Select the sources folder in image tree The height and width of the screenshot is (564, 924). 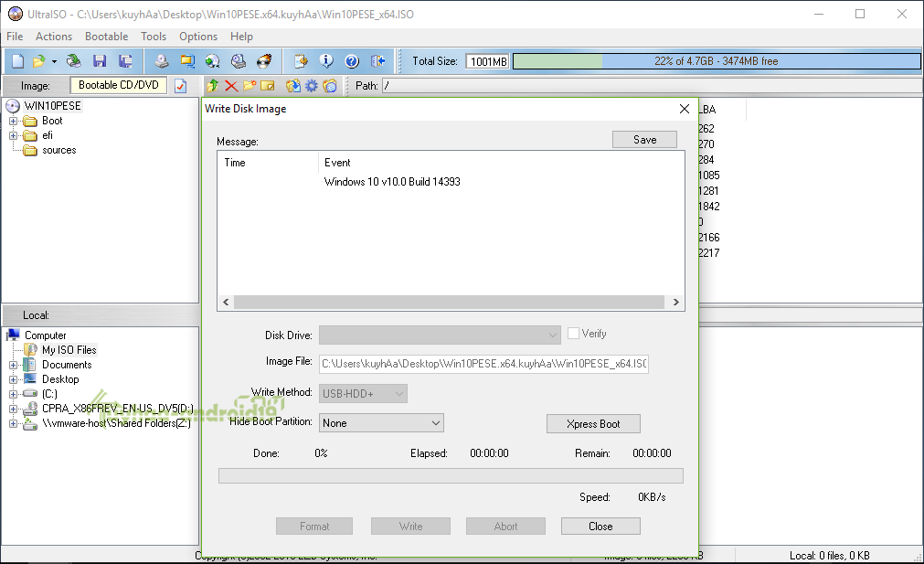click(x=58, y=150)
